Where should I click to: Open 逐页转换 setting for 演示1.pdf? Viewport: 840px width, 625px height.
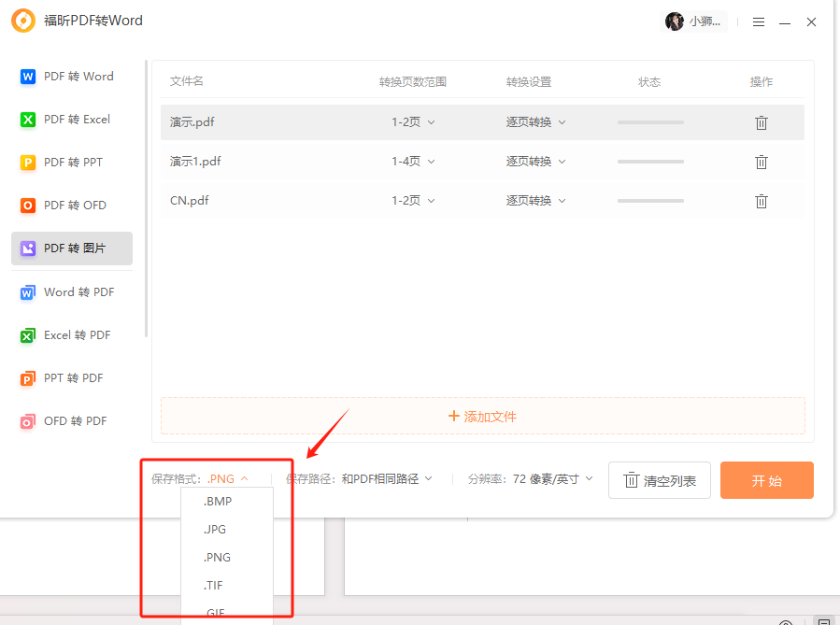click(535, 162)
